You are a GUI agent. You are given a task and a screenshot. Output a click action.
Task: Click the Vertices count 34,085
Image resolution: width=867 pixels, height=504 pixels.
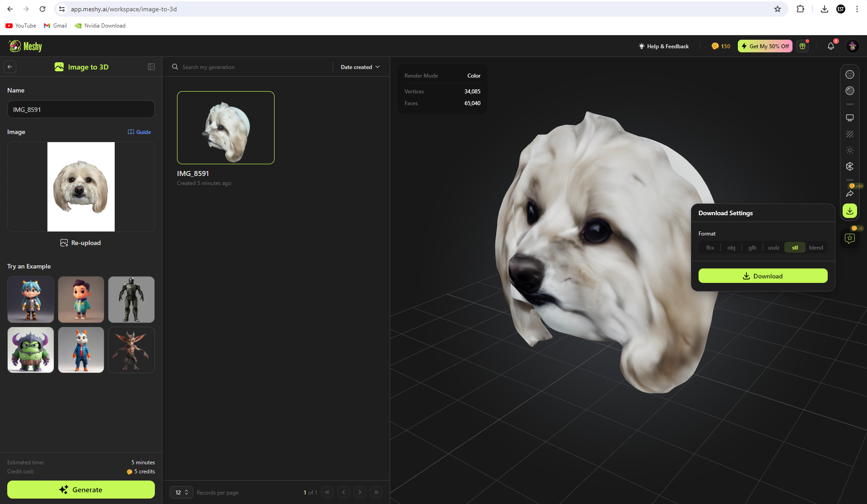(x=472, y=92)
